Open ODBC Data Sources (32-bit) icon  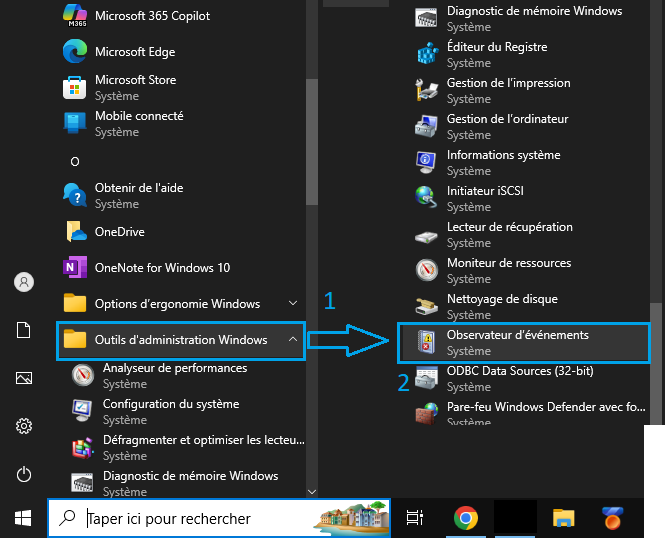click(x=426, y=378)
